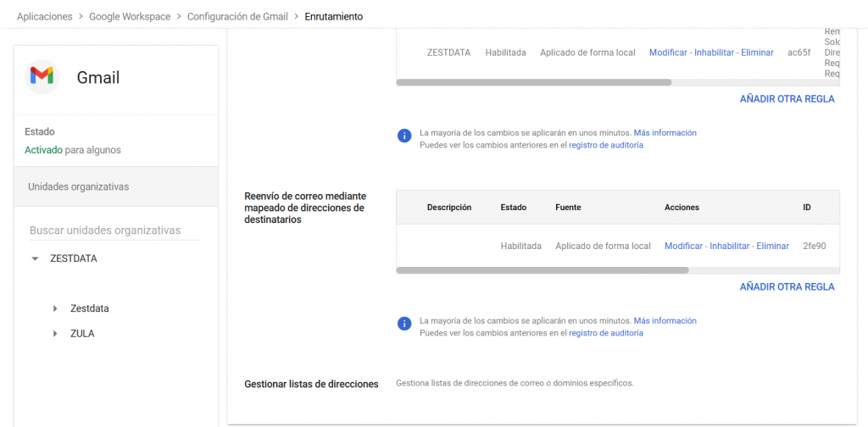Click AÑADIR OTRA REGLA under the Reenvío table
The image size is (868, 427).
click(x=787, y=287)
